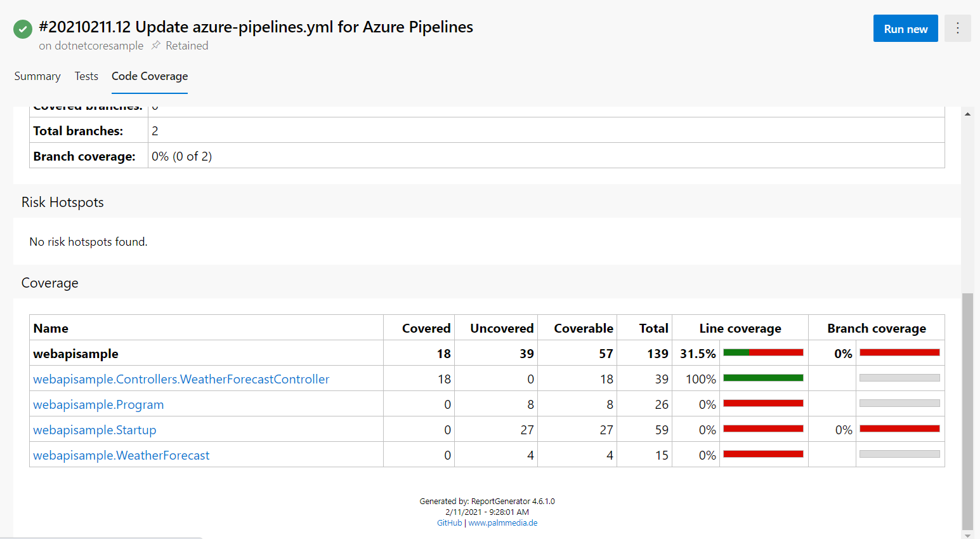
Task: Click the Coverage section heading
Action: 49,283
